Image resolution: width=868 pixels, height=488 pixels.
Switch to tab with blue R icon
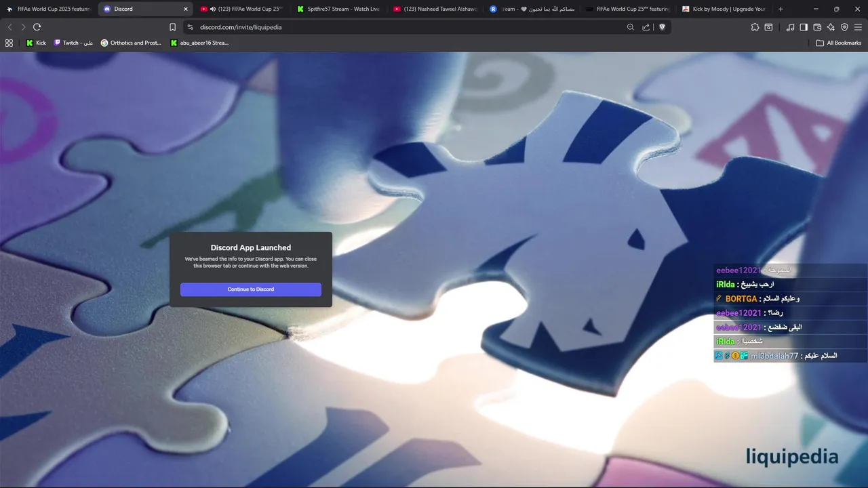(x=531, y=9)
